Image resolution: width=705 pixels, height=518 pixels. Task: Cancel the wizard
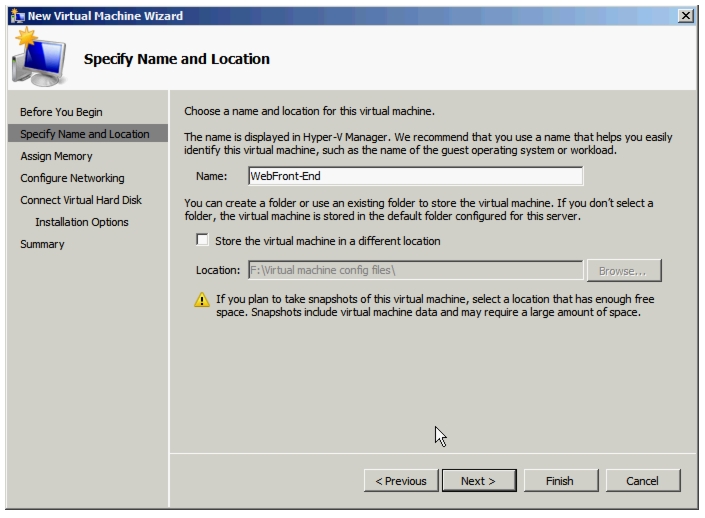point(643,481)
